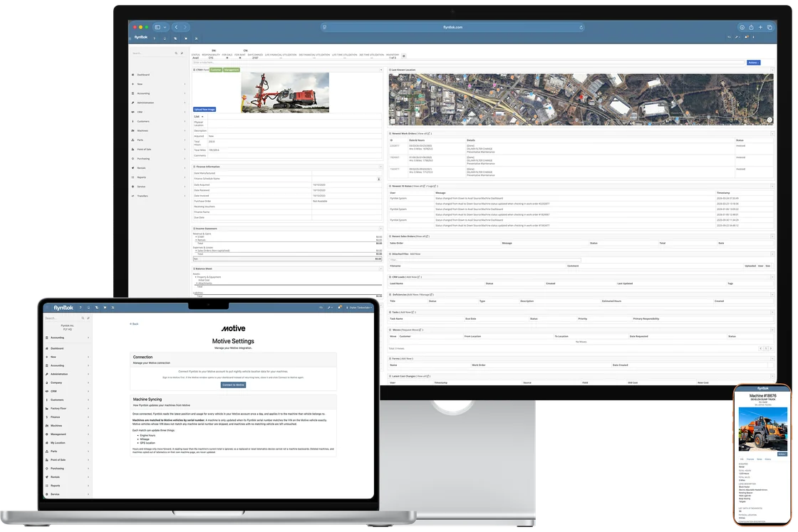Click the Management green tag on the monitor

click(x=232, y=70)
